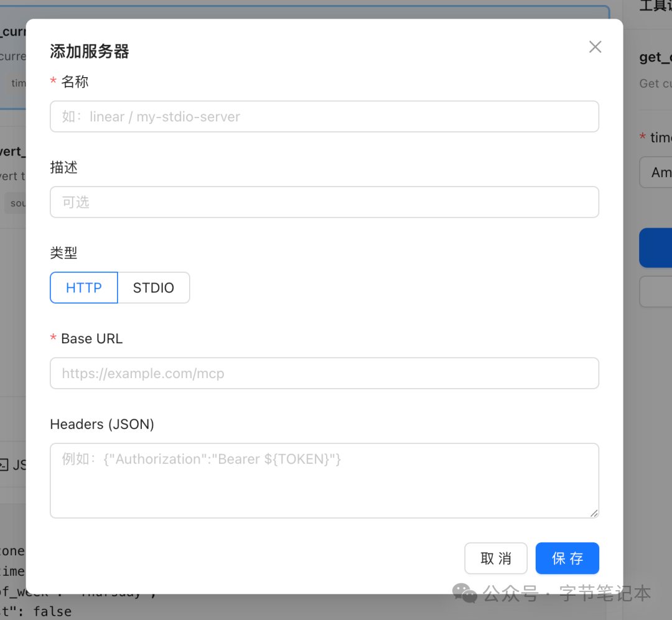The image size is (672, 620).
Task: Focus the required 名称 name input field
Action: (x=324, y=116)
